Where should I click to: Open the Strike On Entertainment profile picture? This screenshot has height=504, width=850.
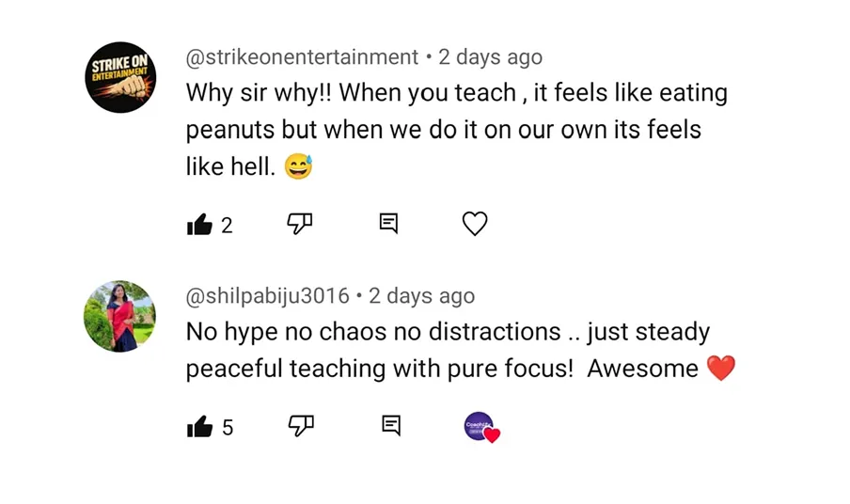[120, 78]
